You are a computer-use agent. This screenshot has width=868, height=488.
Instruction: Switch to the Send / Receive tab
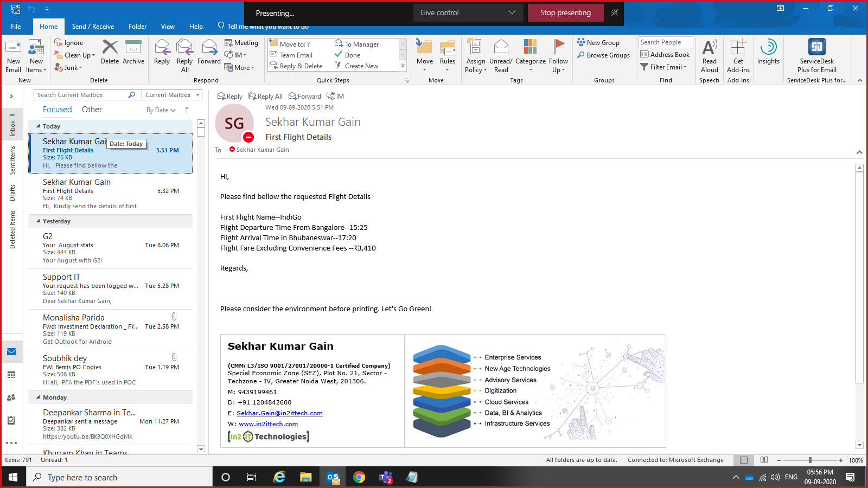[x=93, y=26]
